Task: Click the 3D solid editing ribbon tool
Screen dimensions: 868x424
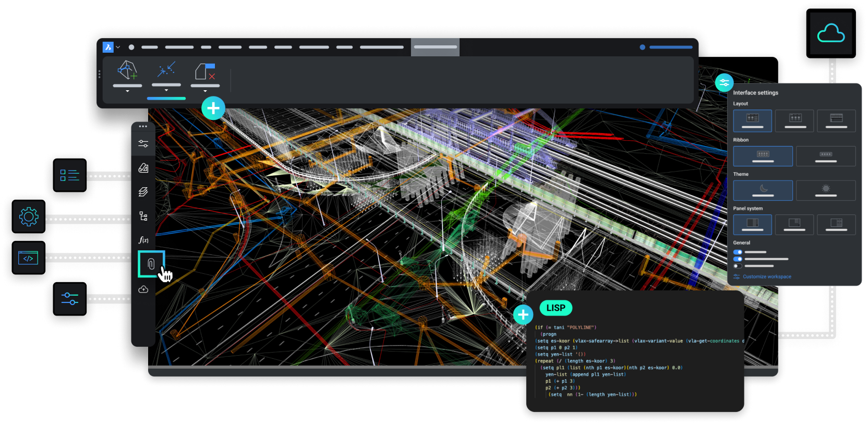Action: click(x=127, y=70)
